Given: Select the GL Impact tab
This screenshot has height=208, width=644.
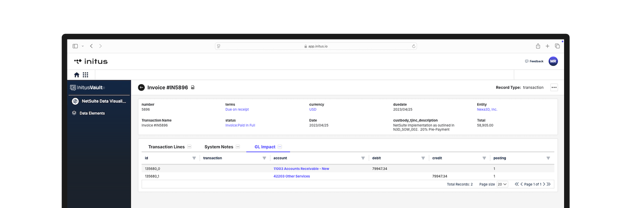Looking at the screenshot, I should click(265, 147).
